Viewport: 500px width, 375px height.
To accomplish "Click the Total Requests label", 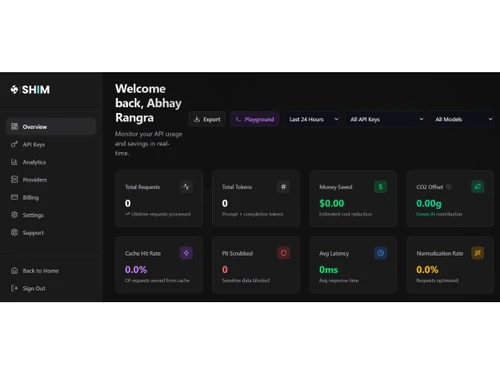I will pyautogui.click(x=142, y=187).
